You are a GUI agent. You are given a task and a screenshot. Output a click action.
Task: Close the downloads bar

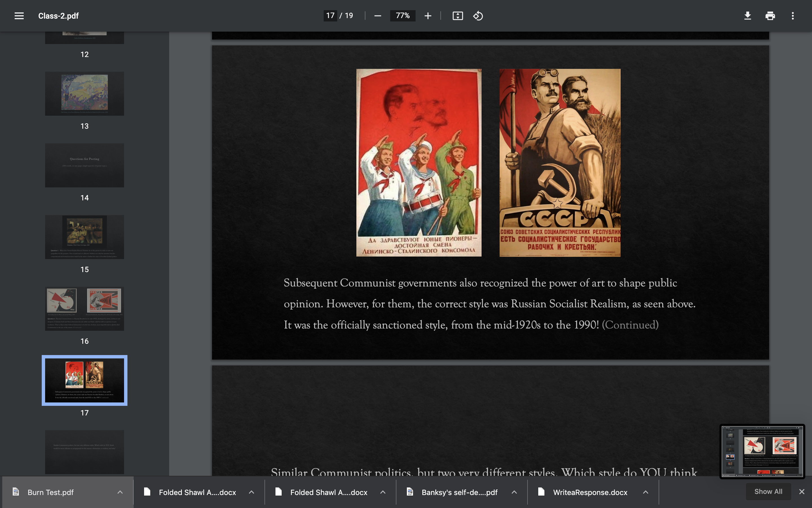click(x=802, y=492)
